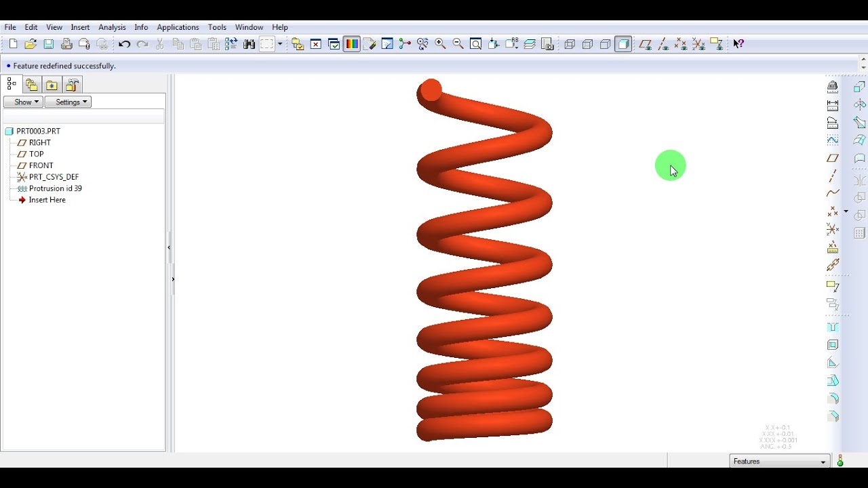Open the Window menu

pyautogui.click(x=249, y=27)
